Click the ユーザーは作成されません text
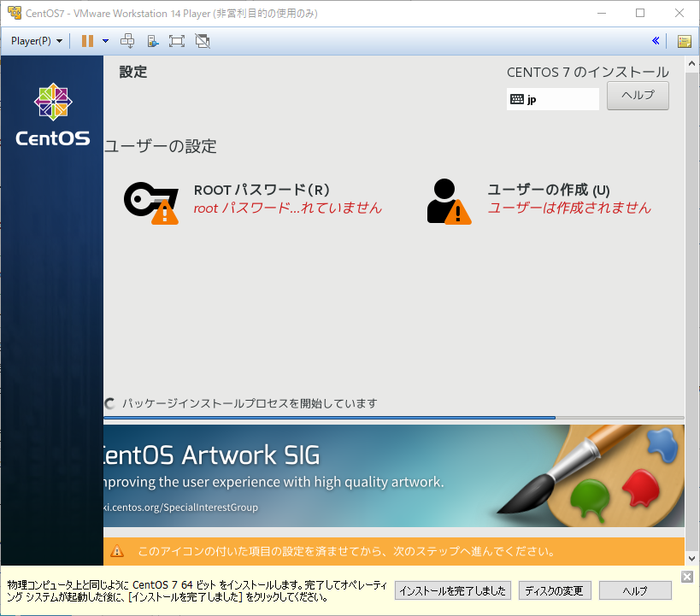 coord(569,208)
